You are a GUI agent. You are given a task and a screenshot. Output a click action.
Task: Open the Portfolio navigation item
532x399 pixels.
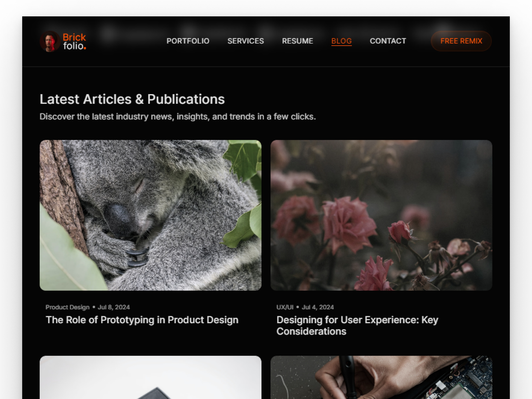click(x=188, y=41)
